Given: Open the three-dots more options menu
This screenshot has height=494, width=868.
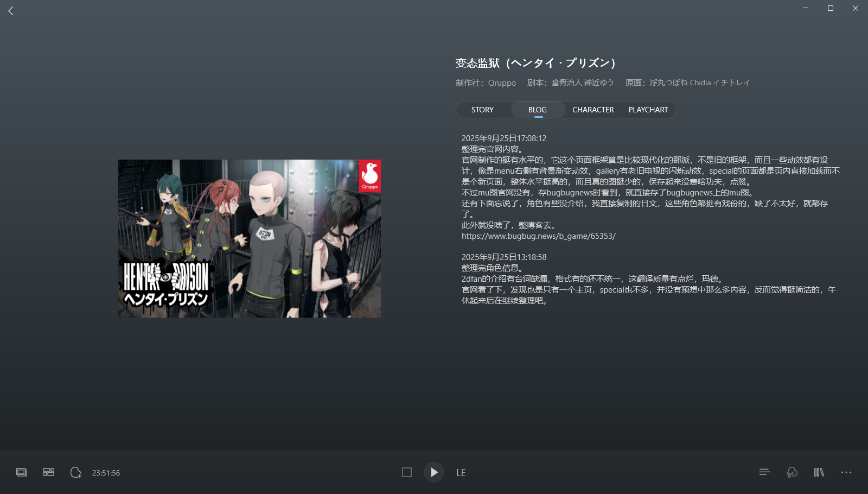Looking at the screenshot, I should (846, 472).
